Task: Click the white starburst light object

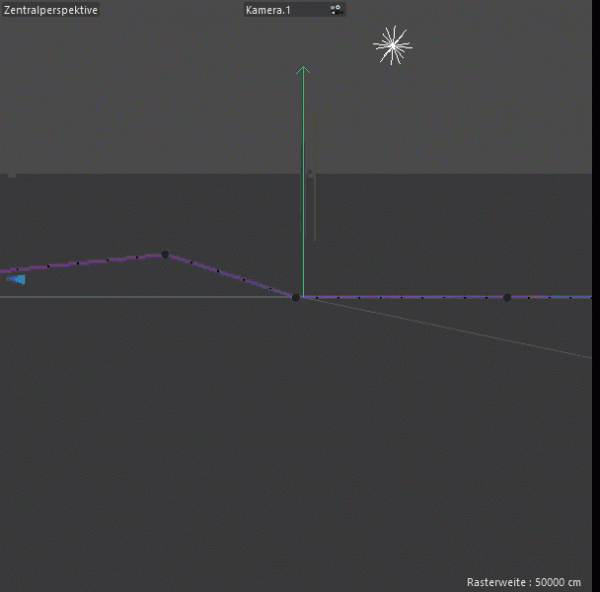Action: coord(392,45)
